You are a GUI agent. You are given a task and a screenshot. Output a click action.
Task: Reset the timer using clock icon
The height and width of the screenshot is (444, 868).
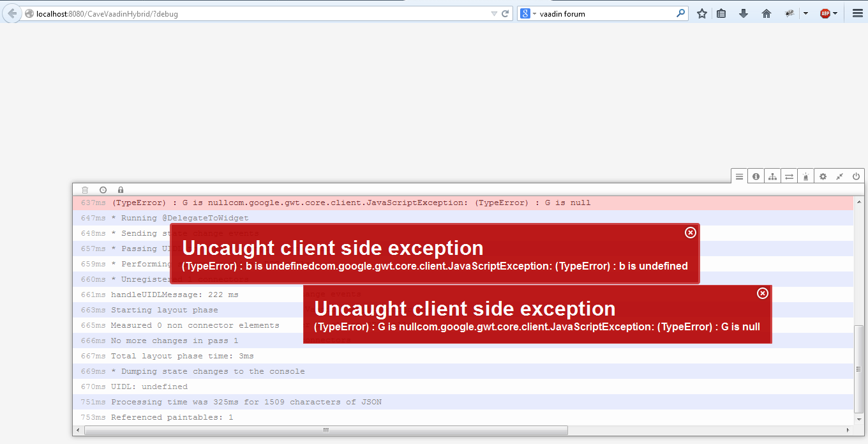pos(103,190)
